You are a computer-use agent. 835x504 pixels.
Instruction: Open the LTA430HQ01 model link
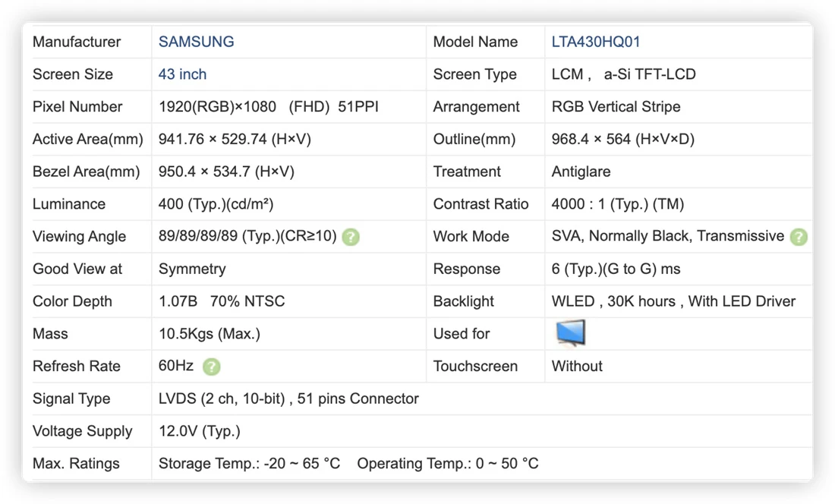click(595, 42)
